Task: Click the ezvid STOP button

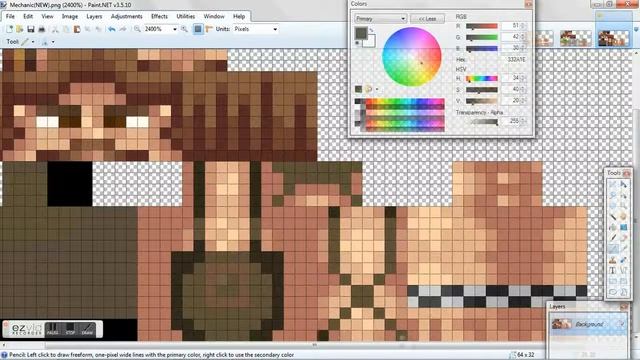Action: point(70,329)
